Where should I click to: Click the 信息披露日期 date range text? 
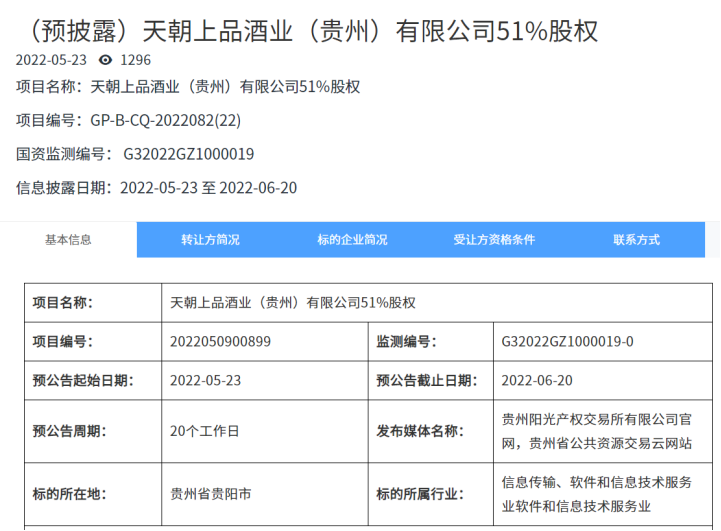pyautogui.click(x=208, y=187)
